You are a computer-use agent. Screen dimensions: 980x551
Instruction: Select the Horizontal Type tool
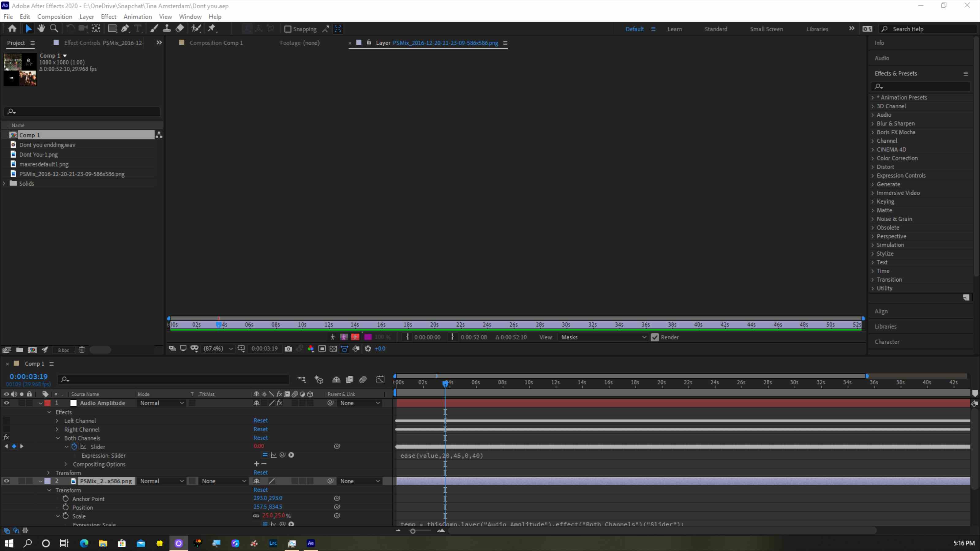pos(138,28)
